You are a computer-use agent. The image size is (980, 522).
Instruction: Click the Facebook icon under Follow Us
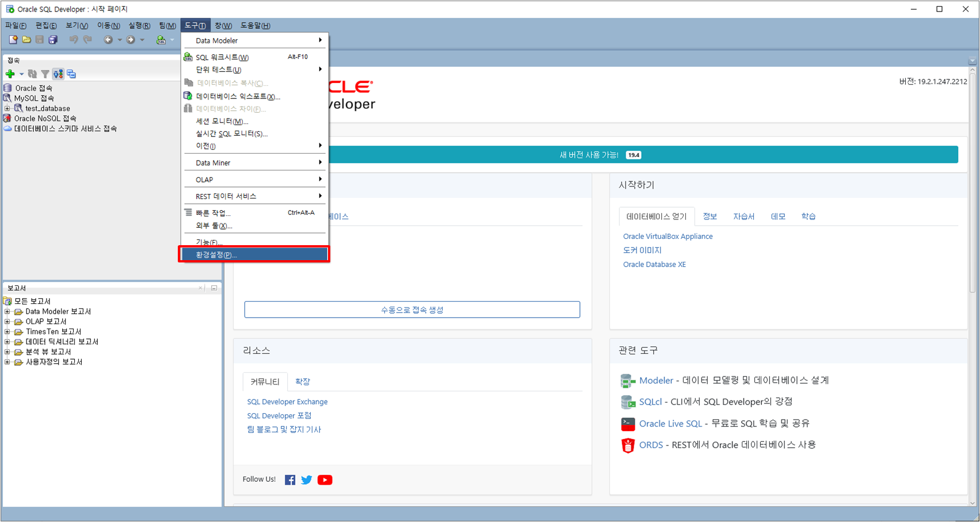click(x=290, y=480)
